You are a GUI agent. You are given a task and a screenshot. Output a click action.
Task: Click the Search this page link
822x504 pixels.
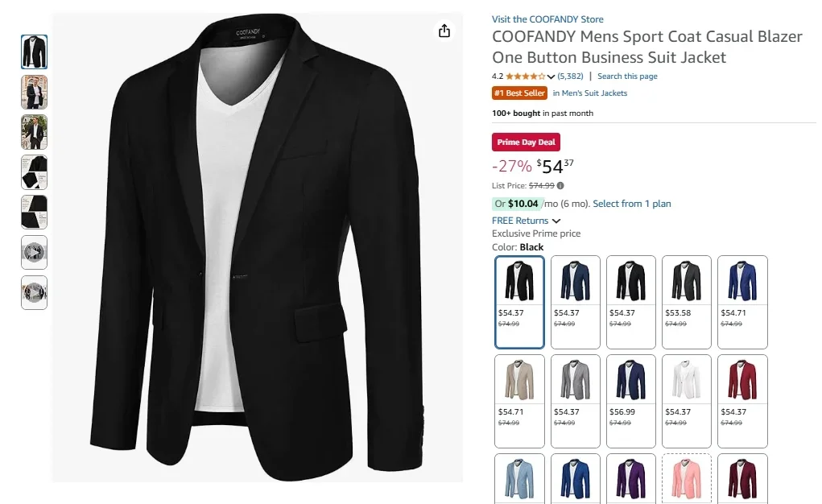click(627, 76)
